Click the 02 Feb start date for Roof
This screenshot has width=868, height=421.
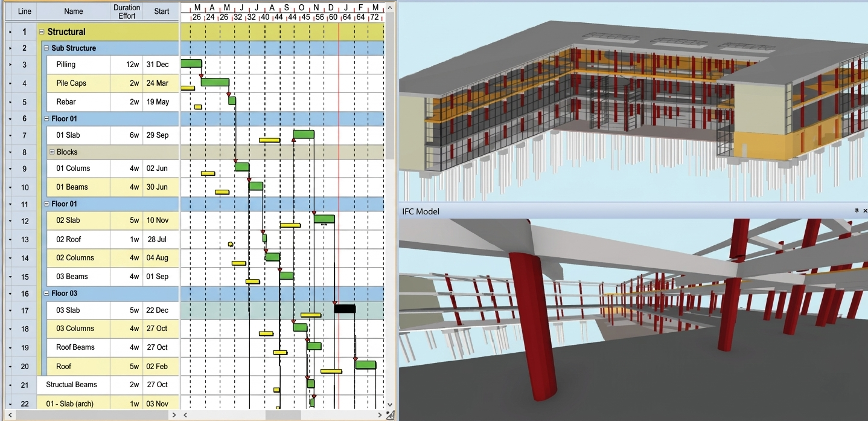click(x=161, y=367)
